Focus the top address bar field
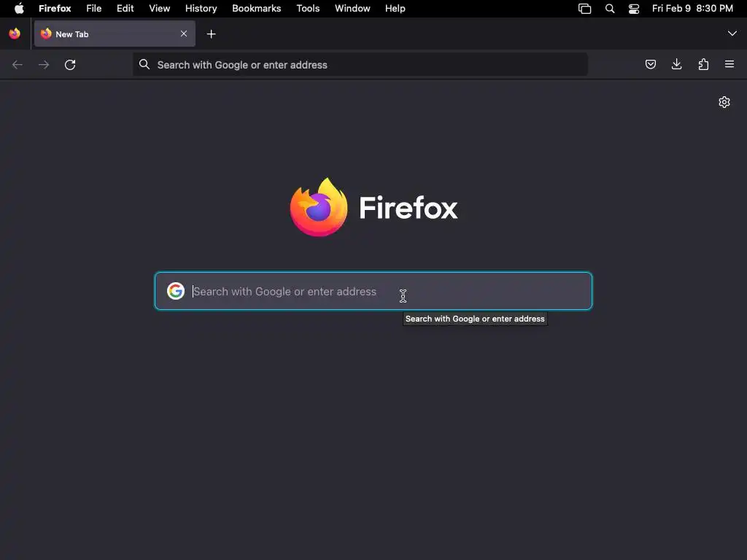This screenshot has height=560, width=747. click(360, 64)
